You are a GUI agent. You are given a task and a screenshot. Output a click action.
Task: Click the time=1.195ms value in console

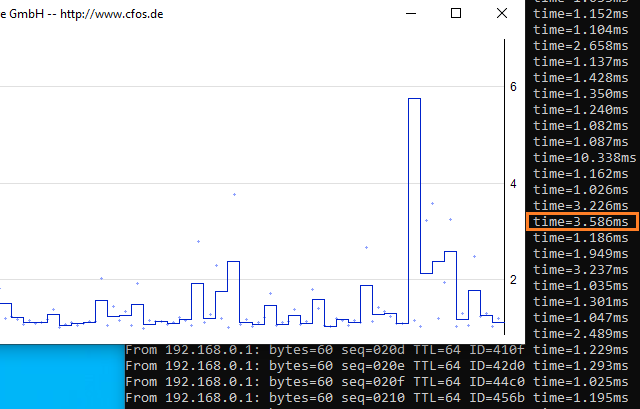click(580, 398)
